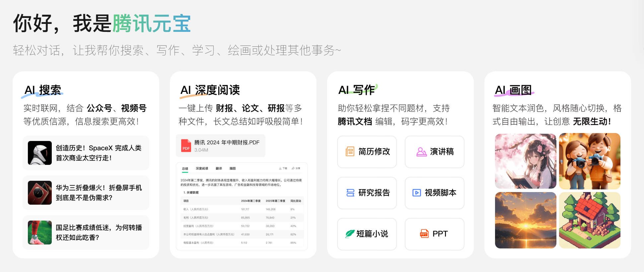Click the 85,895 gross profit value
644x272 pixels.
point(246,218)
